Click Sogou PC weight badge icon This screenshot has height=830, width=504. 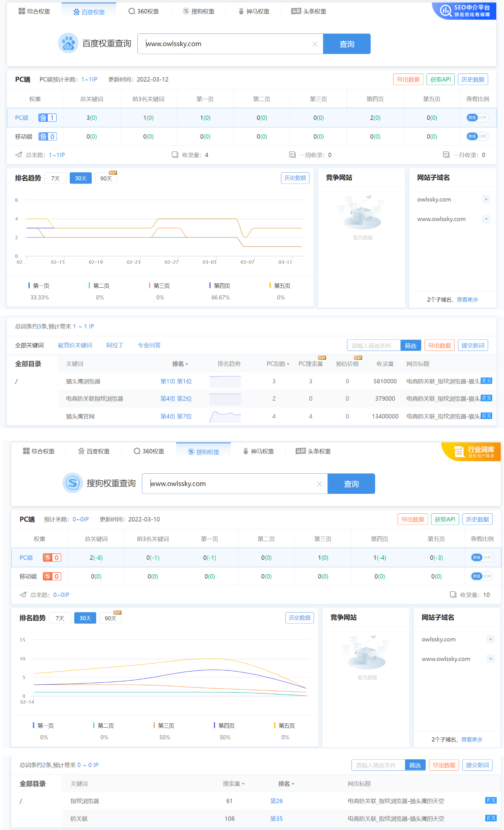pyautogui.click(x=52, y=558)
